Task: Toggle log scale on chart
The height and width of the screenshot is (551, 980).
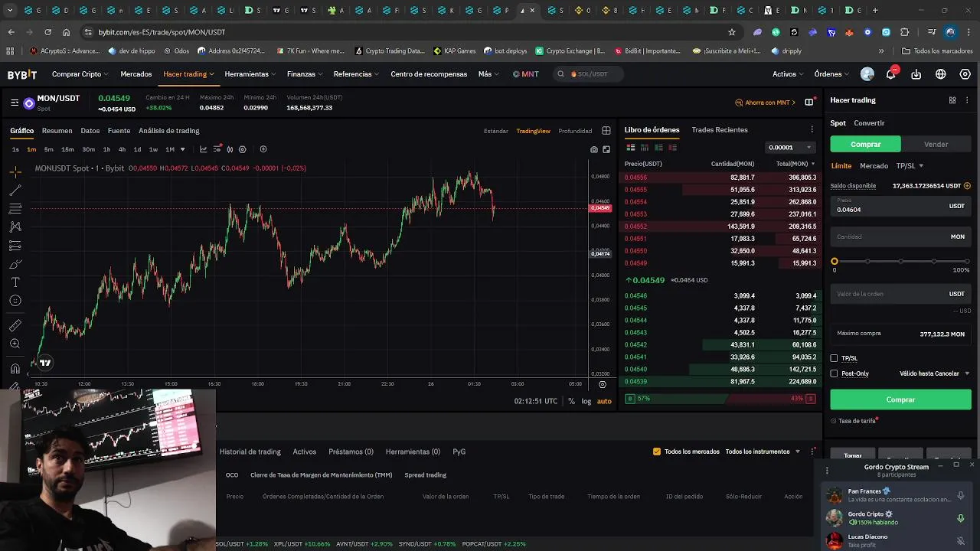Action: coord(586,401)
